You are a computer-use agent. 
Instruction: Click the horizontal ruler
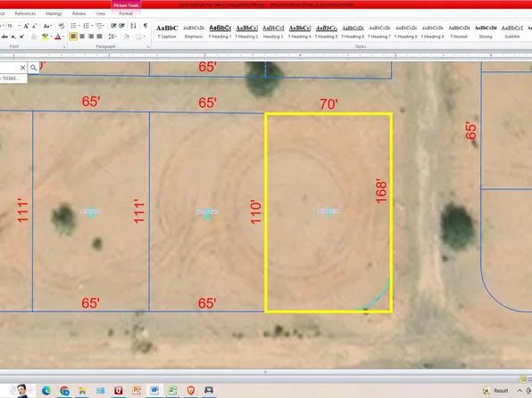pyautogui.click(x=266, y=55)
